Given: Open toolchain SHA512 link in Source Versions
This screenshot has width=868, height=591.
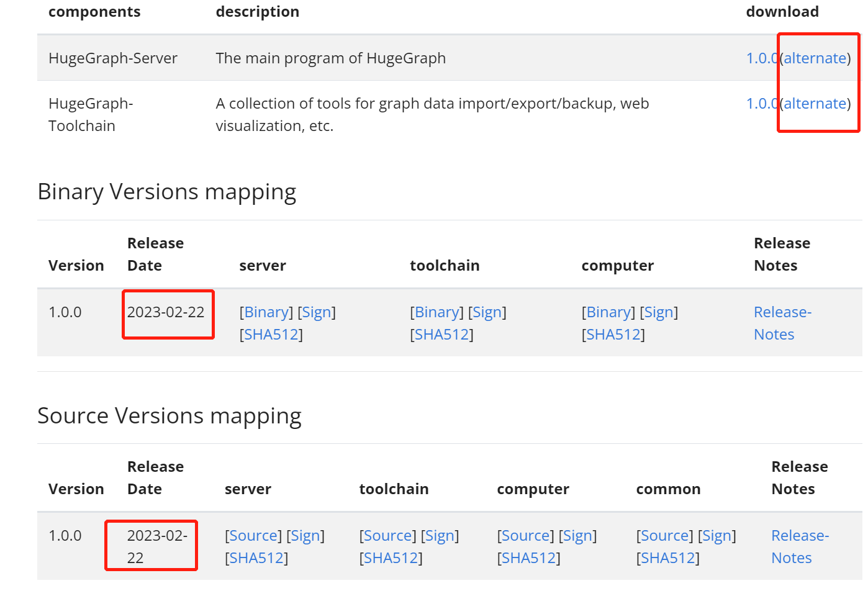Looking at the screenshot, I should (391, 557).
